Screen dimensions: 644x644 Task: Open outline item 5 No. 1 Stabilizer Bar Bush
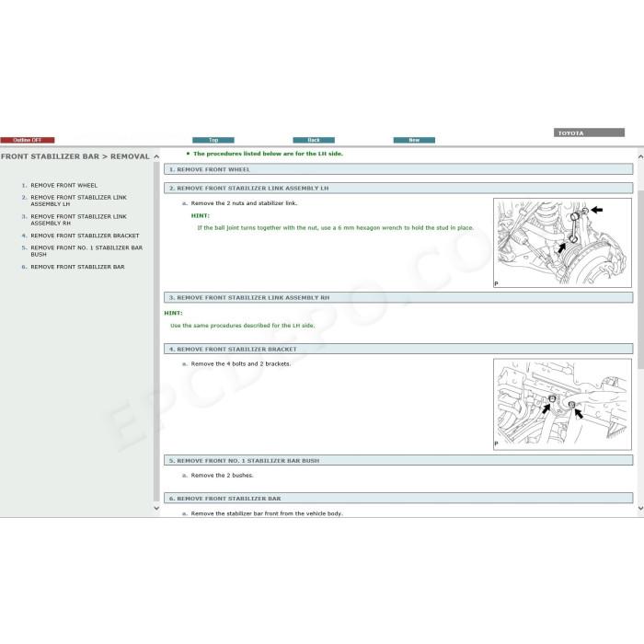86,251
